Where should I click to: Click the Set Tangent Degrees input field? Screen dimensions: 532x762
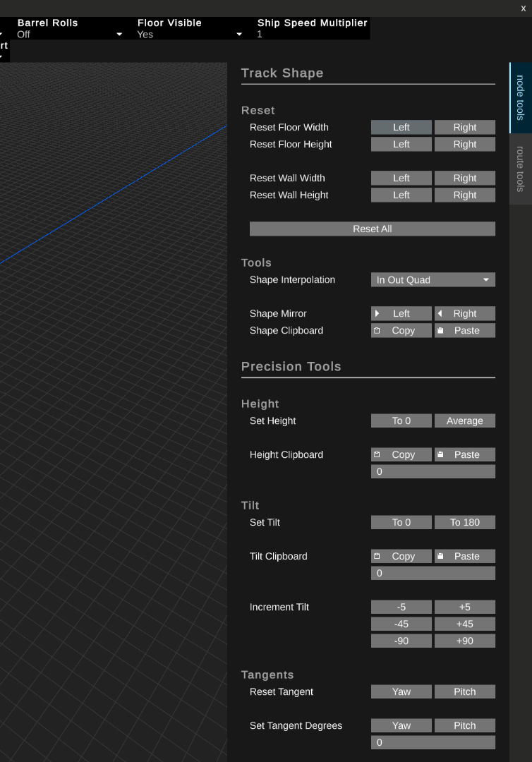click(x=433, y=742)
